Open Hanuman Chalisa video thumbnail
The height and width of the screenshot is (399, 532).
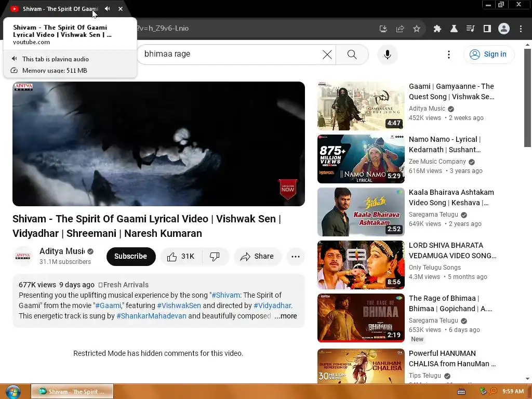361,366
